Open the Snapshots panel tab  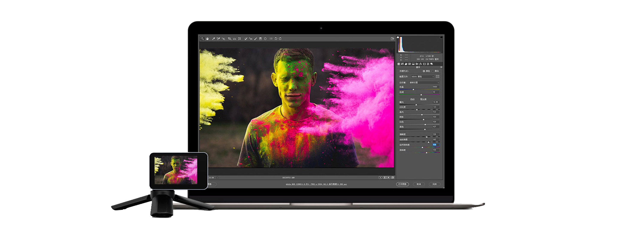[432, 64]
